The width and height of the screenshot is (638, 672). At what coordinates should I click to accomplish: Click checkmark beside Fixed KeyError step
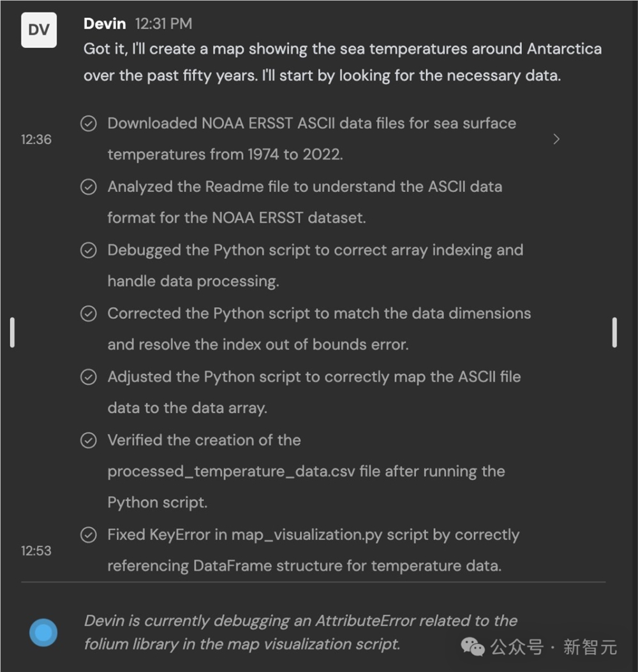(x=89, y=536)
